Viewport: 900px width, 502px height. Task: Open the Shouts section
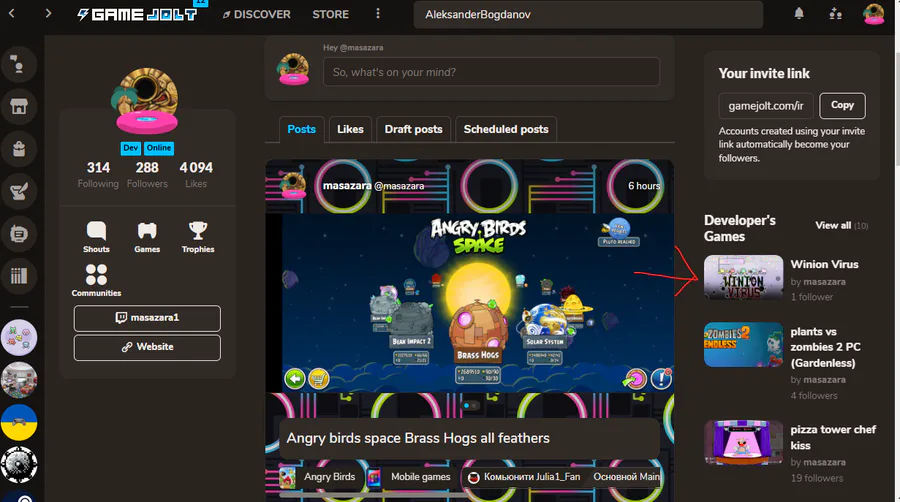tap(96, 237)
